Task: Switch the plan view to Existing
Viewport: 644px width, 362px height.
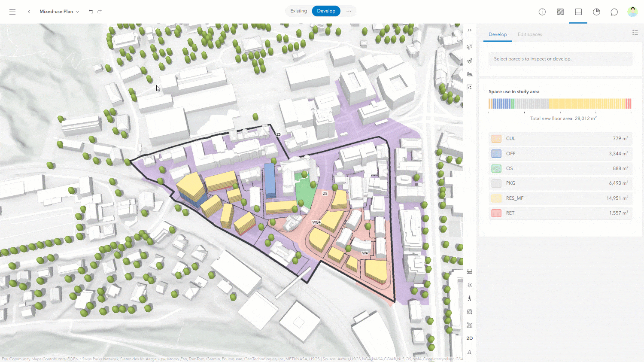Action: click(298, 11)
